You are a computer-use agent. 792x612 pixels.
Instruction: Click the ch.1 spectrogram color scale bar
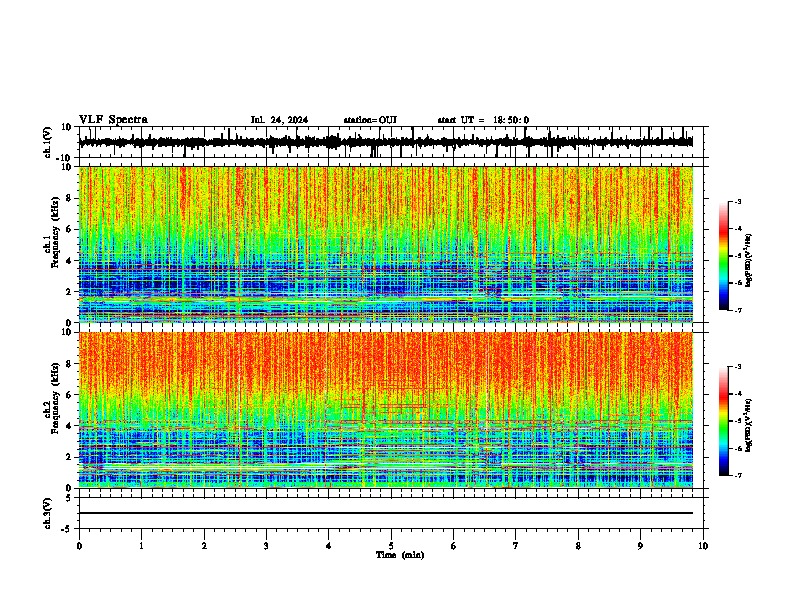[724, 256]
